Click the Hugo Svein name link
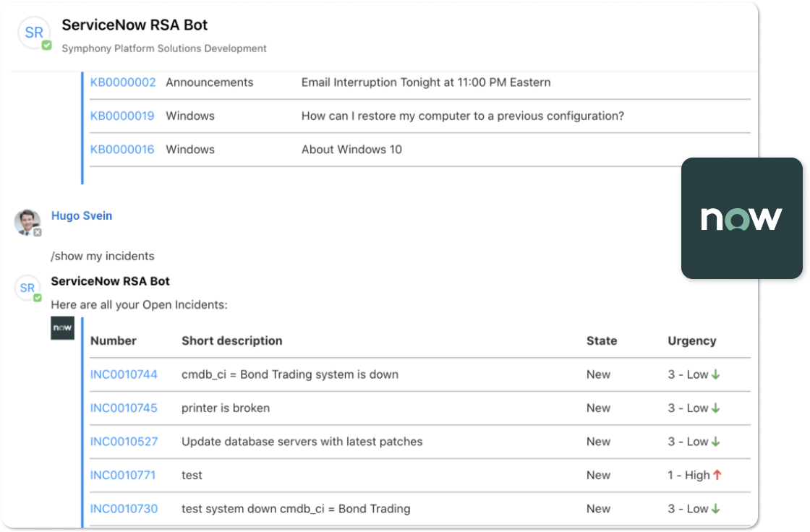This screenshot has width=810, height=532. coord(82,215)
